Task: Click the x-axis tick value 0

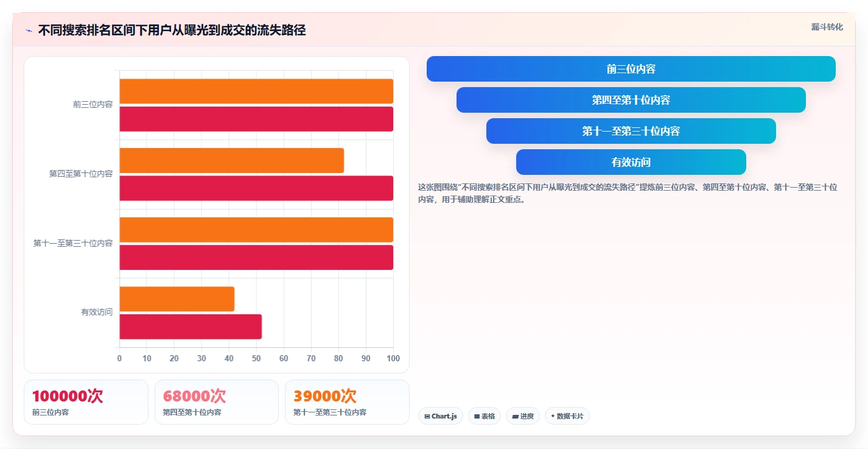Action: (119, 358)
